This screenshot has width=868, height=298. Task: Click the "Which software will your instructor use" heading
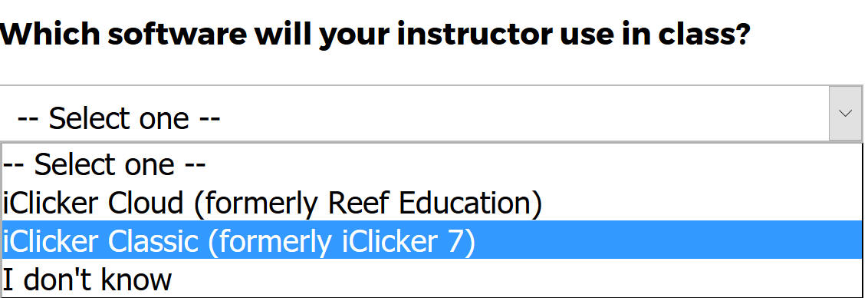pyautogui.click(x=375, y=35)
